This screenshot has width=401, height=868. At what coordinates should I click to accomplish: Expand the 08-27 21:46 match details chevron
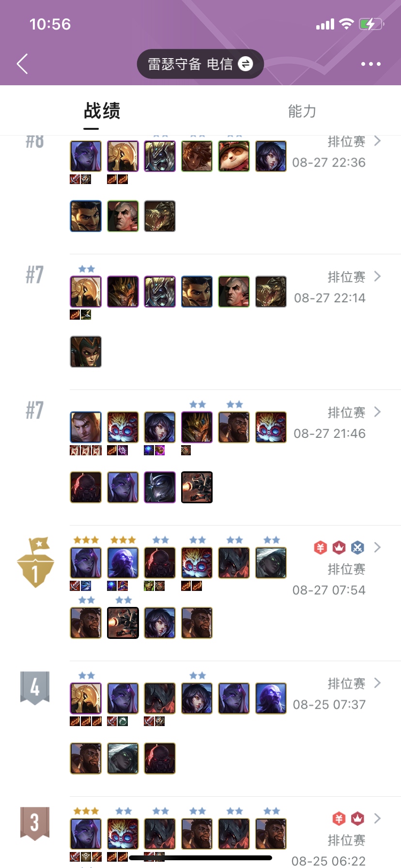pos(377,412)
